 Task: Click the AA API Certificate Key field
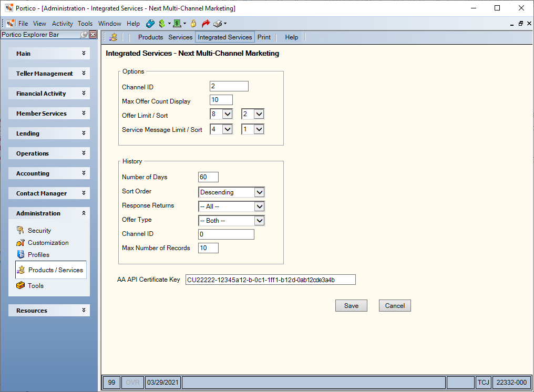pos(271,280)
